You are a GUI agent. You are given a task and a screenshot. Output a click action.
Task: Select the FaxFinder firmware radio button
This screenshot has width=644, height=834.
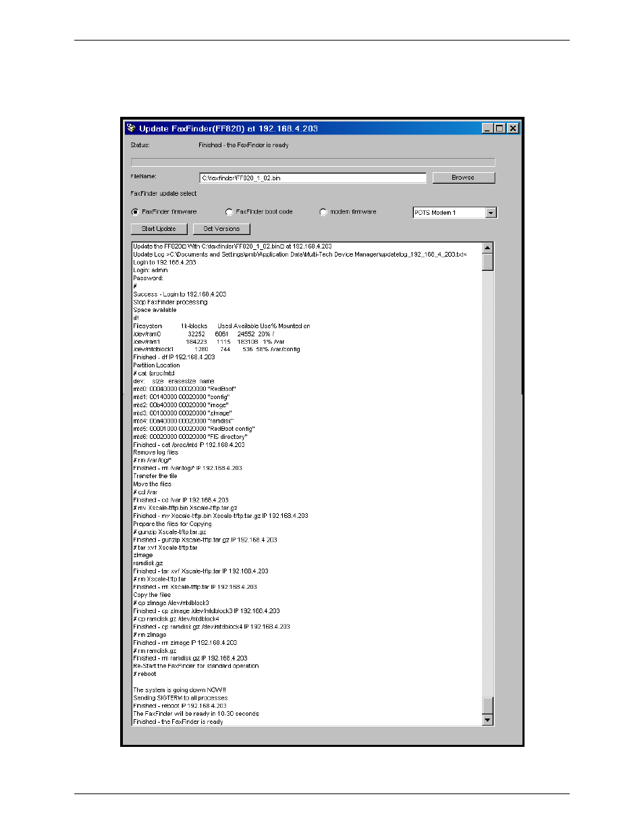point(135,212)
